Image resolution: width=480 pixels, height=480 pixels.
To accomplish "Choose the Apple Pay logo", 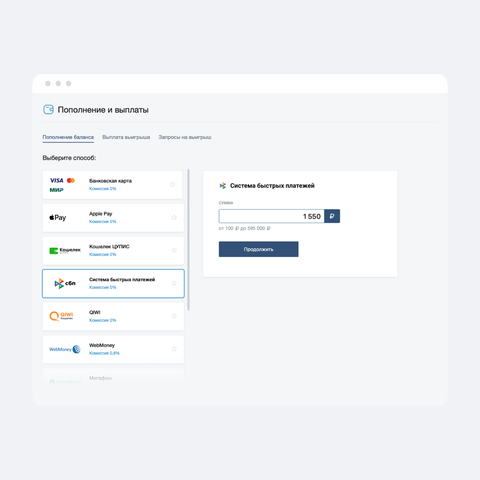I will (x=58, y=218).
